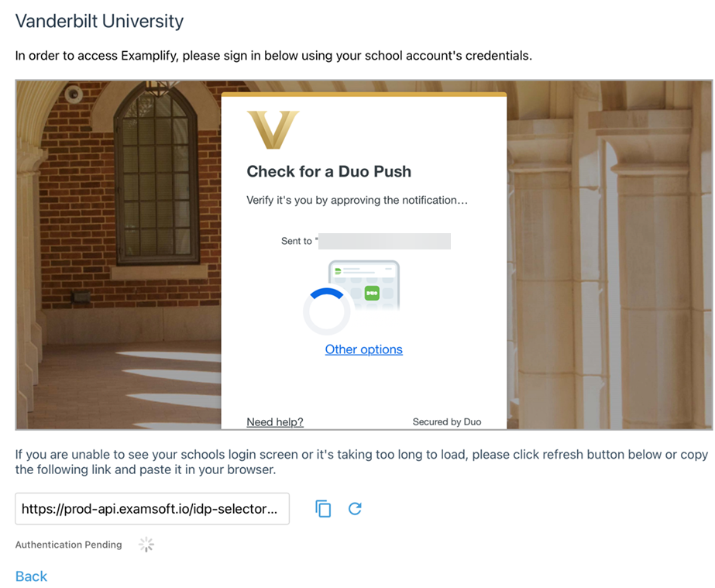Viewport: 715px width, 588px height.
Task: Click the Authentication Pending status label
Action: tap(68, 545)
